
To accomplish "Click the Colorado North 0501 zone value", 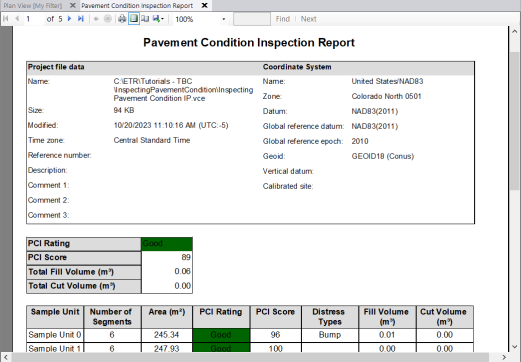I will click(386, 96).
